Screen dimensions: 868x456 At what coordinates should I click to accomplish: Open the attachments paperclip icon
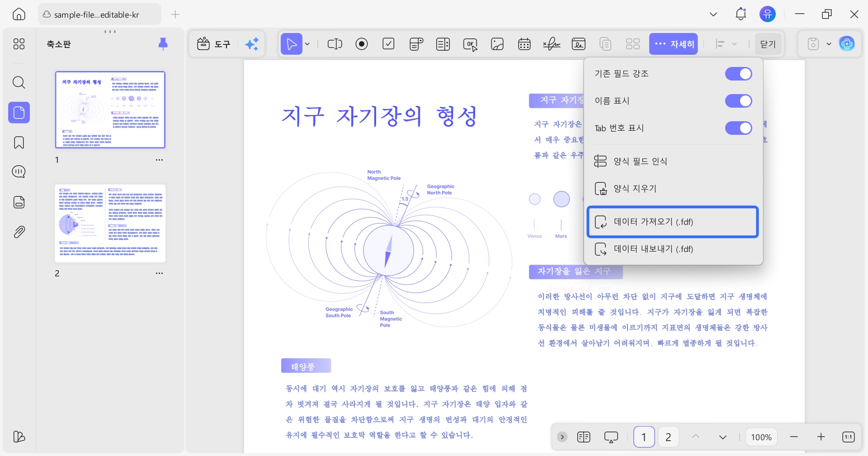[x=19, y=232]
